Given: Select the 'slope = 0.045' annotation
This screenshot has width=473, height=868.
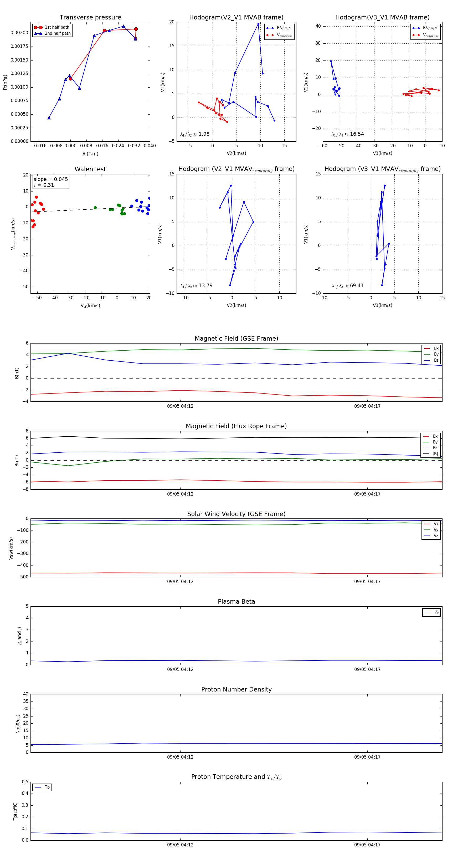Looking at the screenshot, I should click(x=50, y=179).
